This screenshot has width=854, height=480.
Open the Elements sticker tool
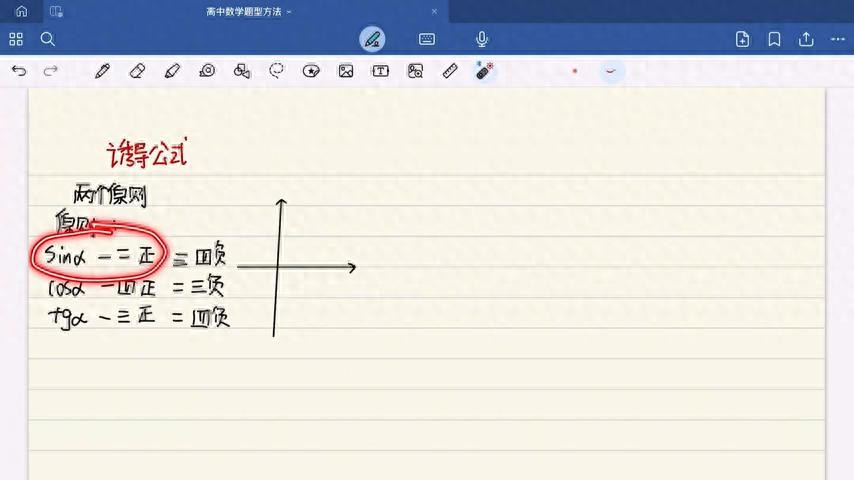click(311, 71)
